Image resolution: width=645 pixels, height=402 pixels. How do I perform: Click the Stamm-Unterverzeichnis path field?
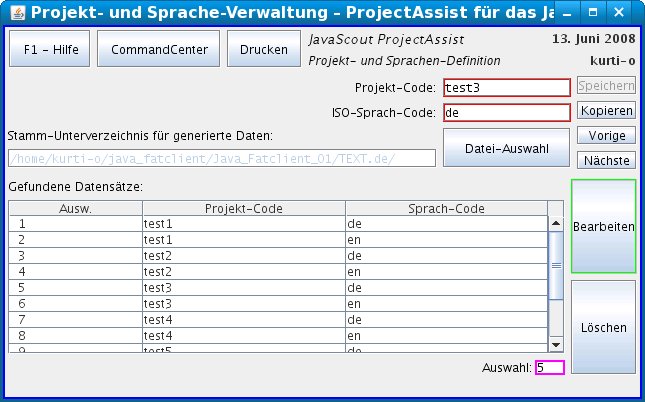point(222,158)
